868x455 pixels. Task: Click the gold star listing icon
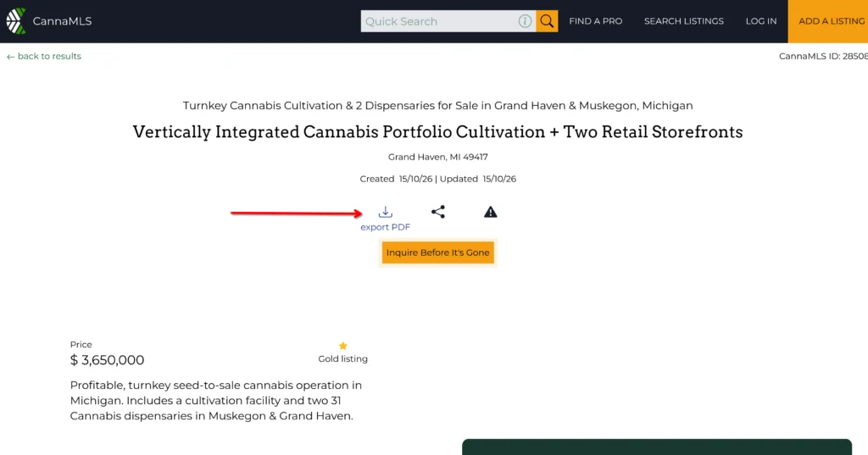pos(342,346)
